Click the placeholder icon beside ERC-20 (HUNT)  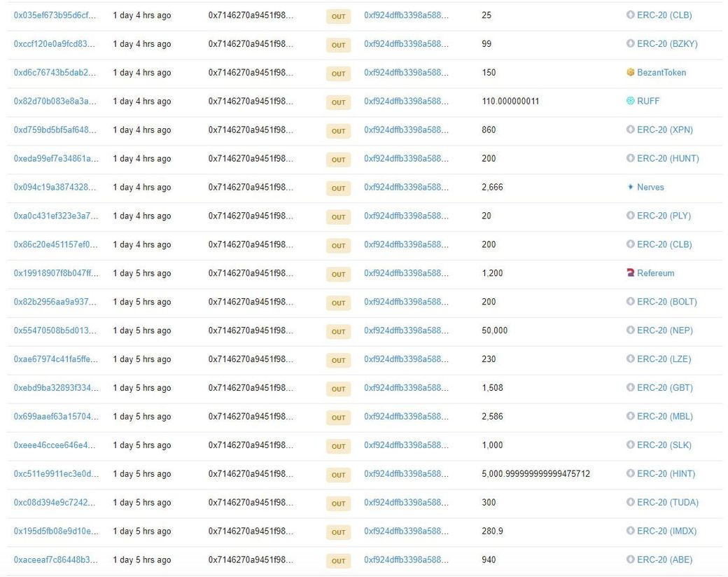click(x=630, y=158)
